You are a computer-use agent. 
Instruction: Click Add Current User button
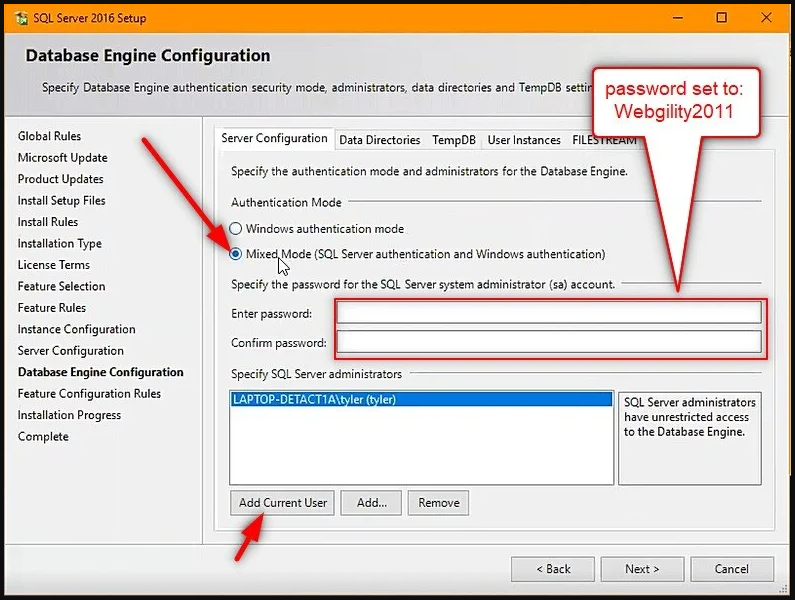click(x=282, y=503)
